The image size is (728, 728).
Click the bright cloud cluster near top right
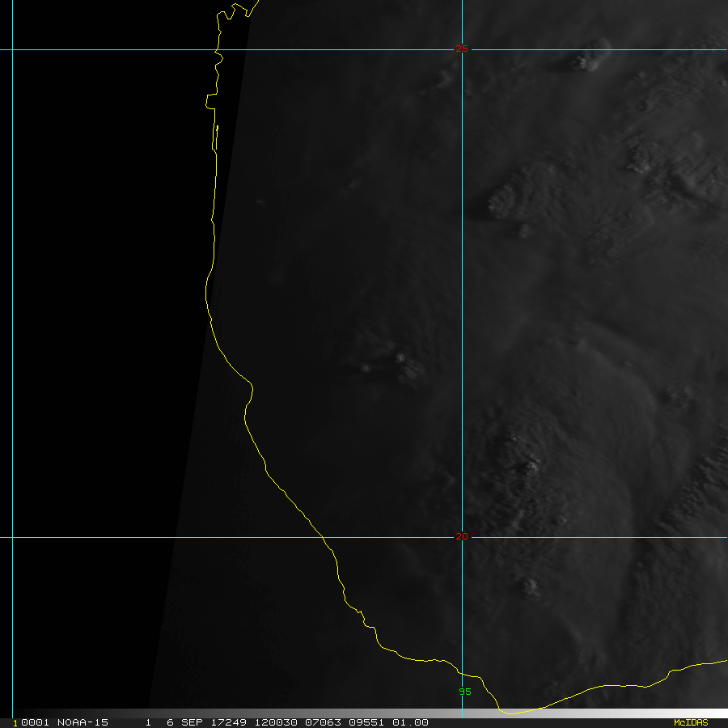click(x=584, y=60)
